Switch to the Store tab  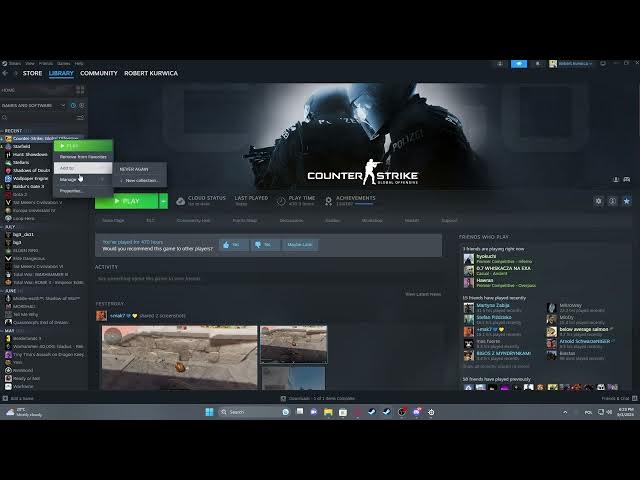(32, 73)
